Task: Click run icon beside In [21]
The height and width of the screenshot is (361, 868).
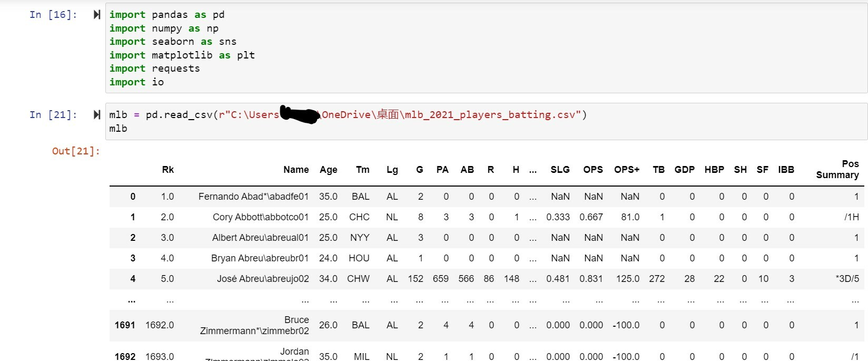Action: point(97,115)
